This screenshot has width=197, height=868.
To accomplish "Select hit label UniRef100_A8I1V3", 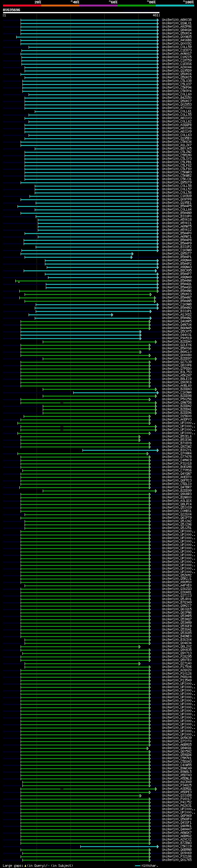I will (x=177, y=118).
